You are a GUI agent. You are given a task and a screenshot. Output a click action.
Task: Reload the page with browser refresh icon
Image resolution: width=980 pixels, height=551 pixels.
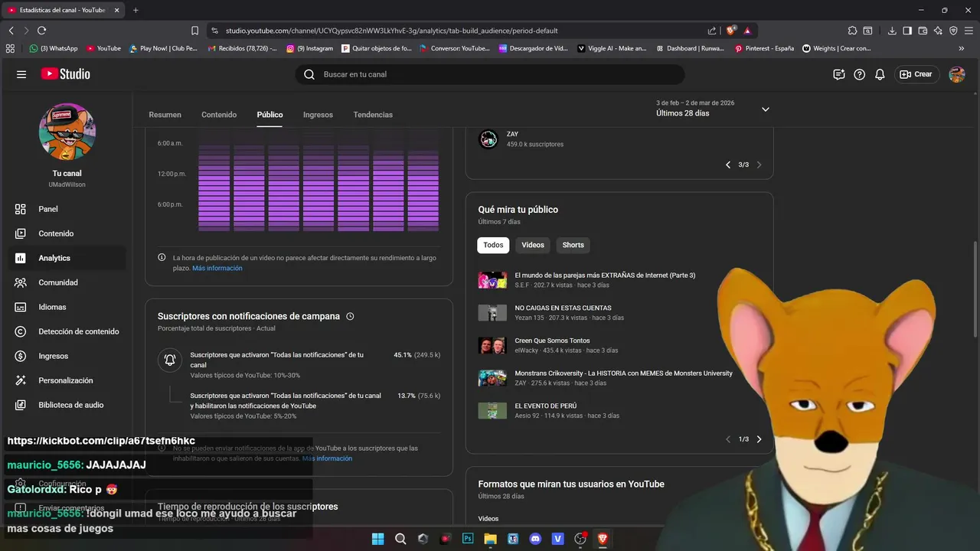click(x=41, y=31)
